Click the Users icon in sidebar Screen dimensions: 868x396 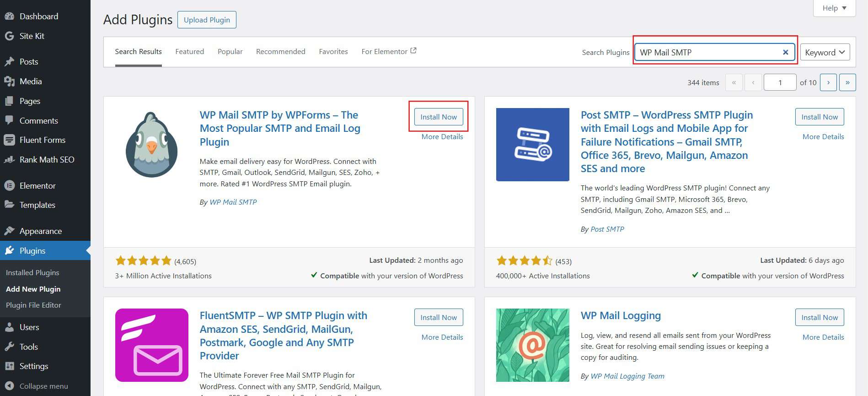click(9, 327)
